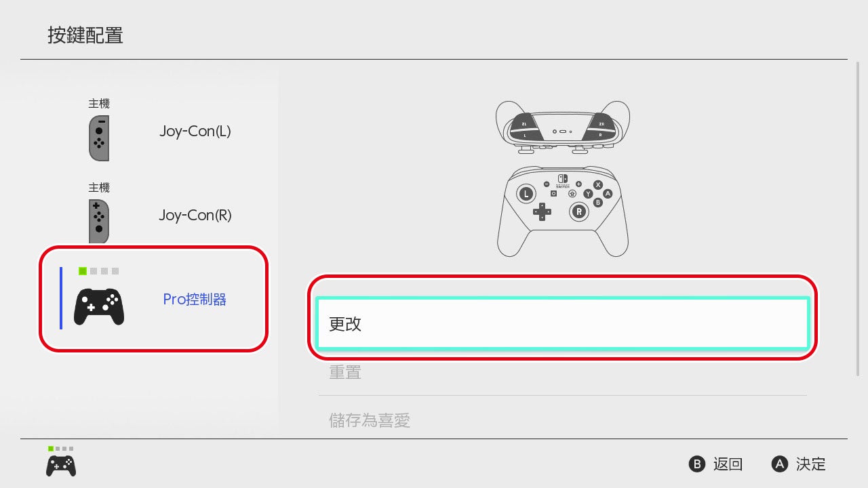Choose Joy-Con(L) from the controller list

pos(195,131)
